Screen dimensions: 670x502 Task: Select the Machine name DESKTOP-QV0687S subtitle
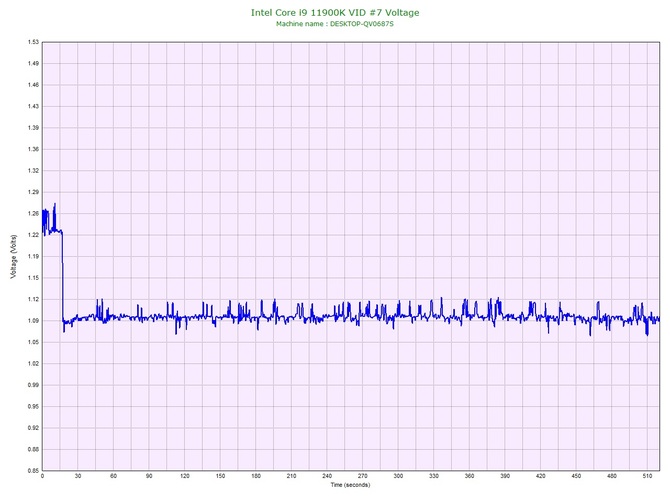tap(334, 23)
